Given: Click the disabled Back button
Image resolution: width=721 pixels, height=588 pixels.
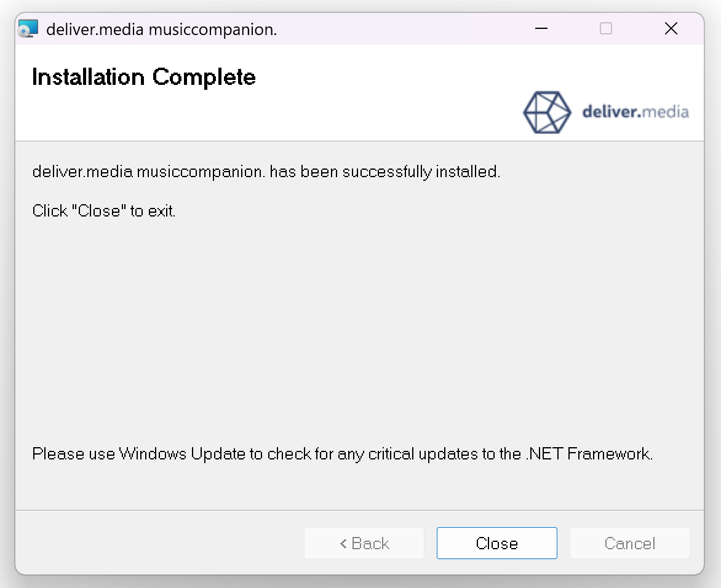Looking at the screenshot, I should (x=364, y=543).
